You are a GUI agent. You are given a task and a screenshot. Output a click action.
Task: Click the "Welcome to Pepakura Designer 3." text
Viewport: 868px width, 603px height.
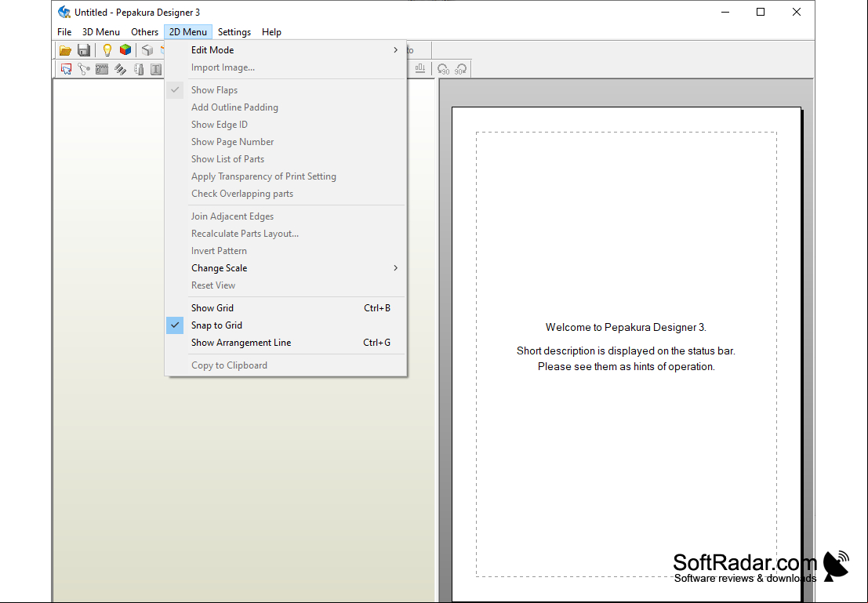point(626,327)
